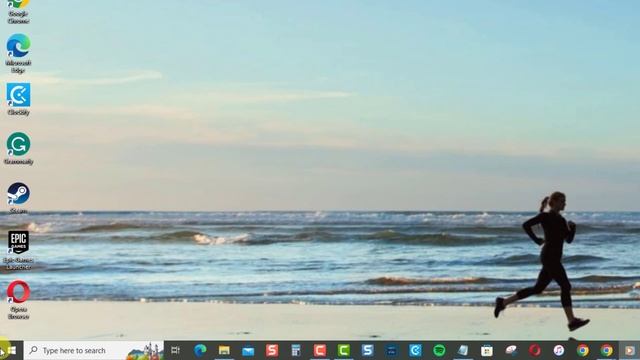Open the blue S Snagit taskbar icon
This screenshot has height=360, width=640.
pos(367,351)
